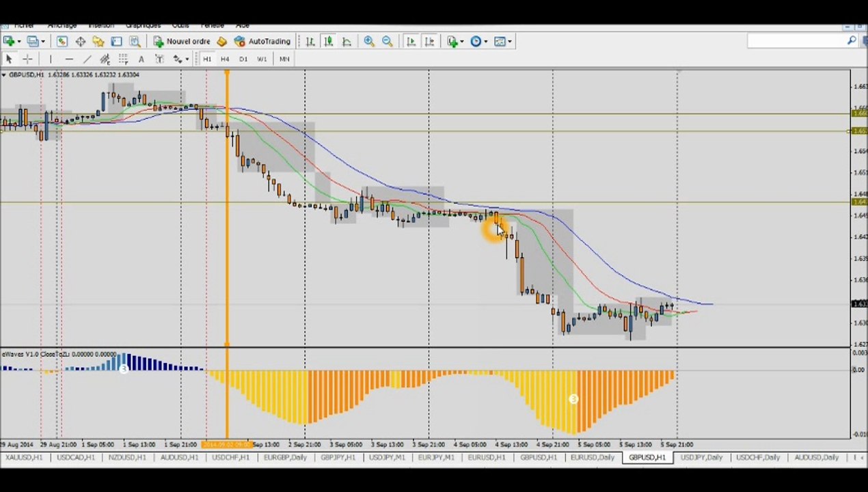This screenshot has height=492, width=868.
Task: Switch to the XAUUSD,H1 chart tab
Action: pos(25,457)
